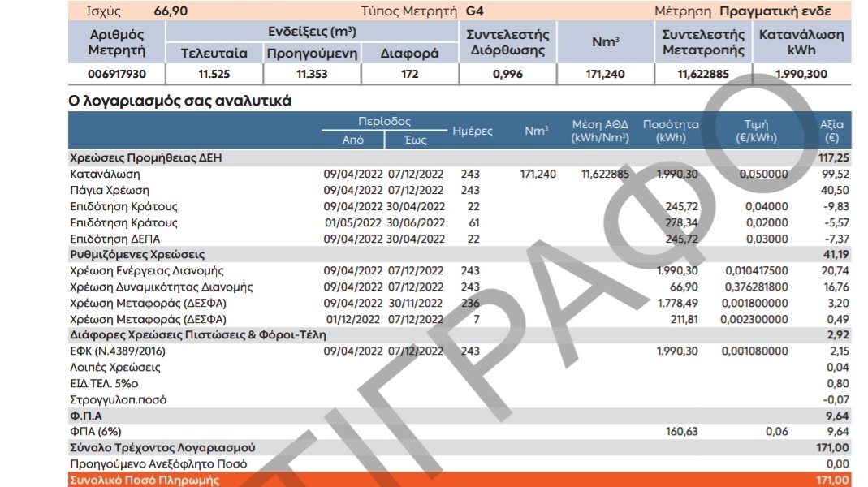Click 'ΕΦΚ (Ν.4389/2016)' row label

(x=118, y=351)
